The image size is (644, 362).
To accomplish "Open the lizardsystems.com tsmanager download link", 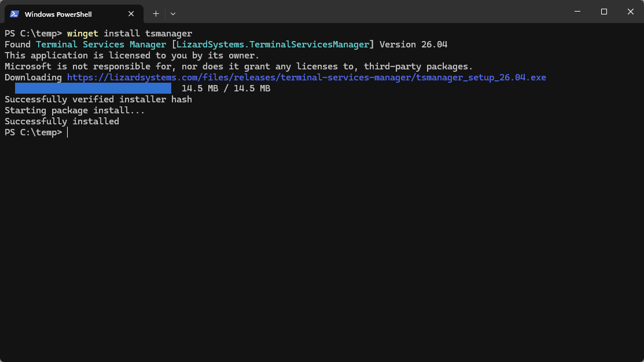I will pyautogui.click(x=306, y=77).
